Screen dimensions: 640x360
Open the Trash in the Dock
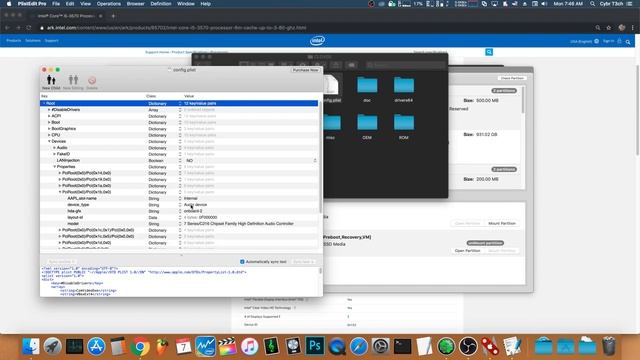point(609,347)
